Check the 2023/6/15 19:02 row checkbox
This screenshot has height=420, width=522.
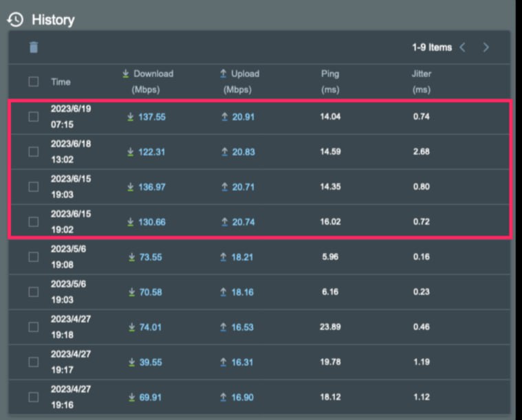coord(33,221)
